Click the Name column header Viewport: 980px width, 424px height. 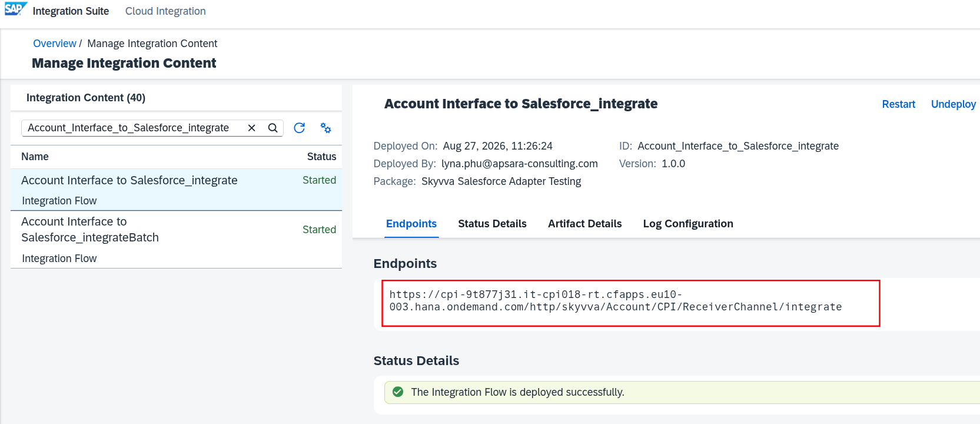[35, 157]
